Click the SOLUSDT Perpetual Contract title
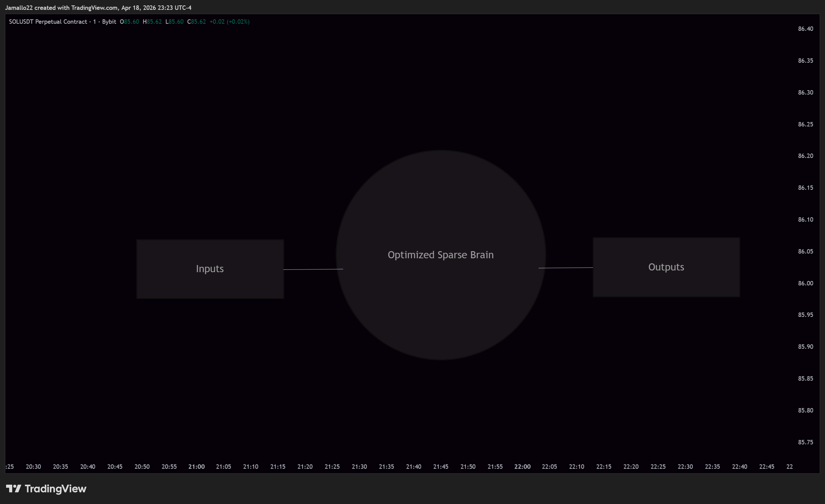Screen dimensions: 825x504 (48, 22)
